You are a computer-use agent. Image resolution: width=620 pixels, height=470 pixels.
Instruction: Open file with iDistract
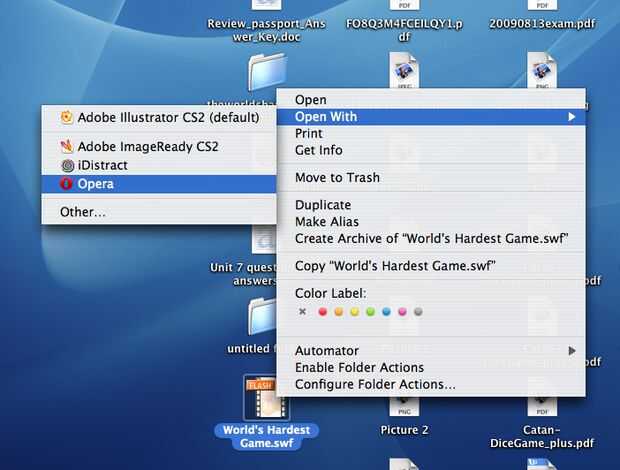tap(159, 165)
